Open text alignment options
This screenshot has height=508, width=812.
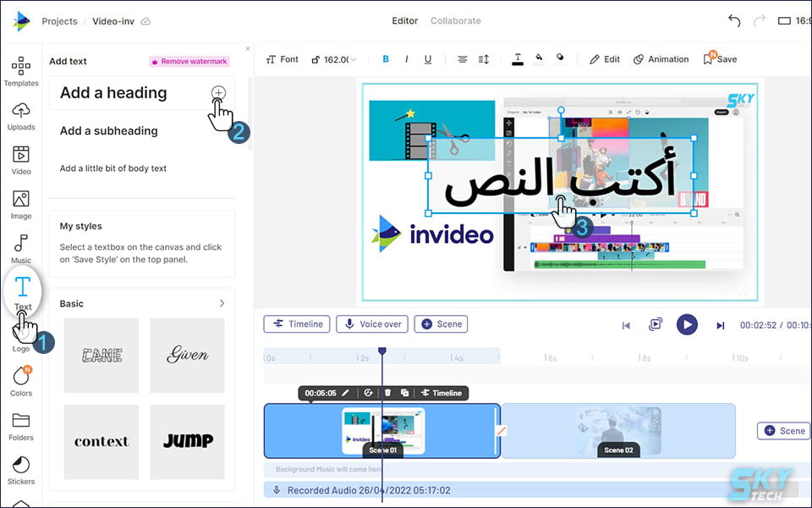pos(463,59)
